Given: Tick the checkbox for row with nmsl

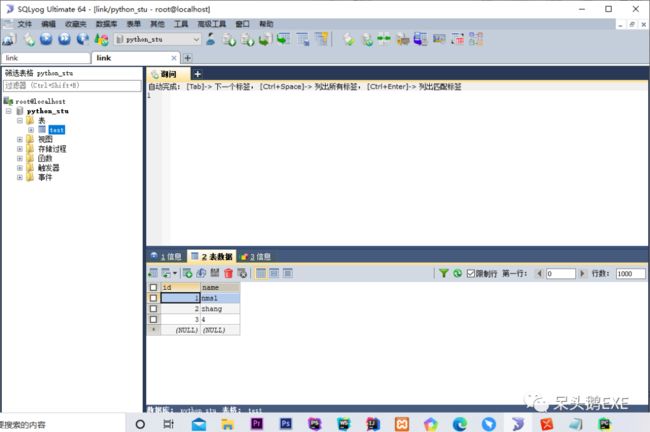Looking at the screenshot, I should [x=153, y=298].
